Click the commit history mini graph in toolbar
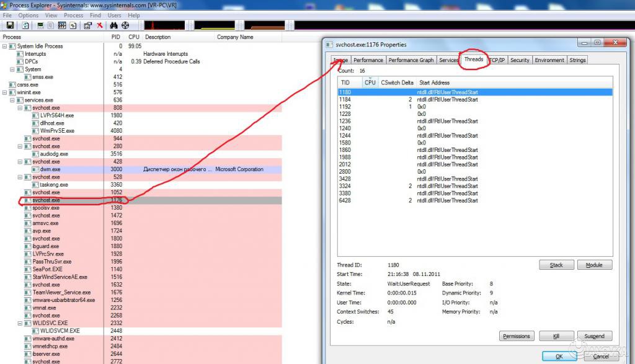 [215, 25]
